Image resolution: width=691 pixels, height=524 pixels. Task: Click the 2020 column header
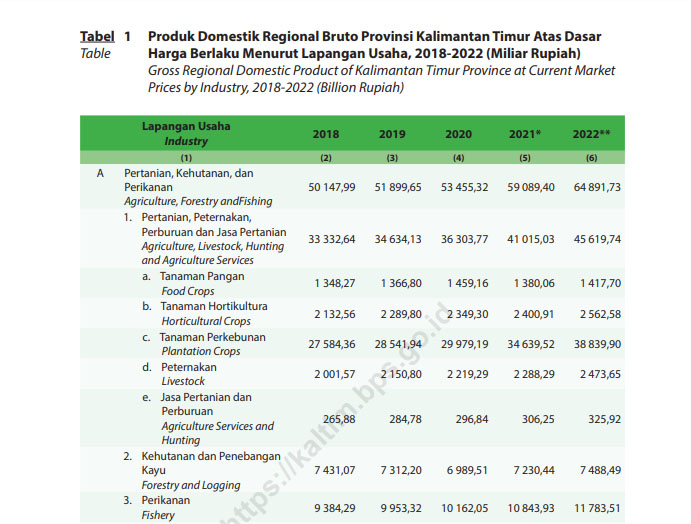(458, 134)
